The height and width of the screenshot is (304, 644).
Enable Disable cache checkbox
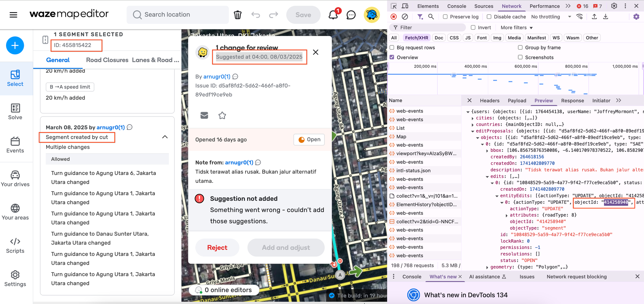pos(489,17)
